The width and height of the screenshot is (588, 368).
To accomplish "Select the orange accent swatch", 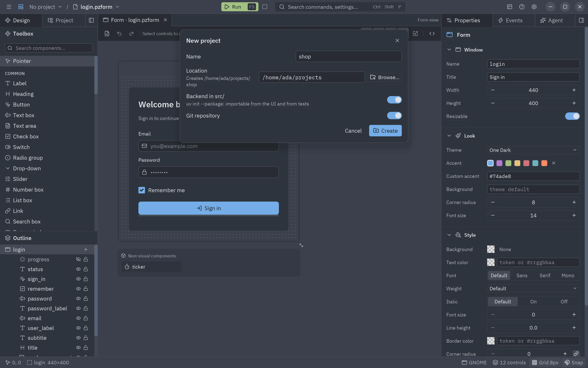I will 544,163.
